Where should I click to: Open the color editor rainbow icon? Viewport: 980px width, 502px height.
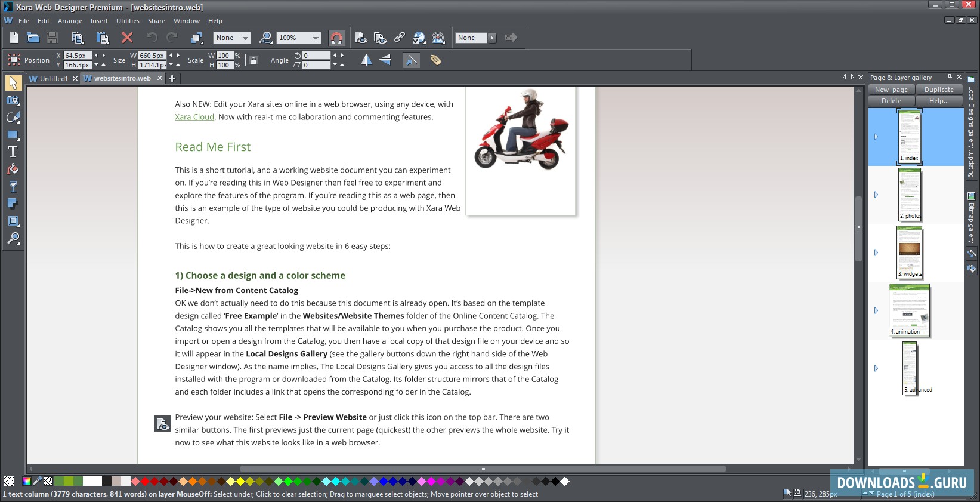point(27,481)
